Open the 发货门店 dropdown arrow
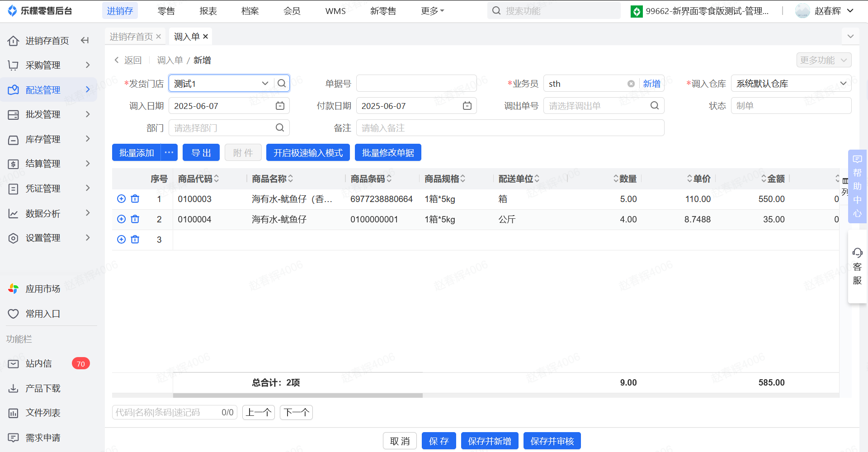This screenshot has height=452, width=868. click(265, 83)
